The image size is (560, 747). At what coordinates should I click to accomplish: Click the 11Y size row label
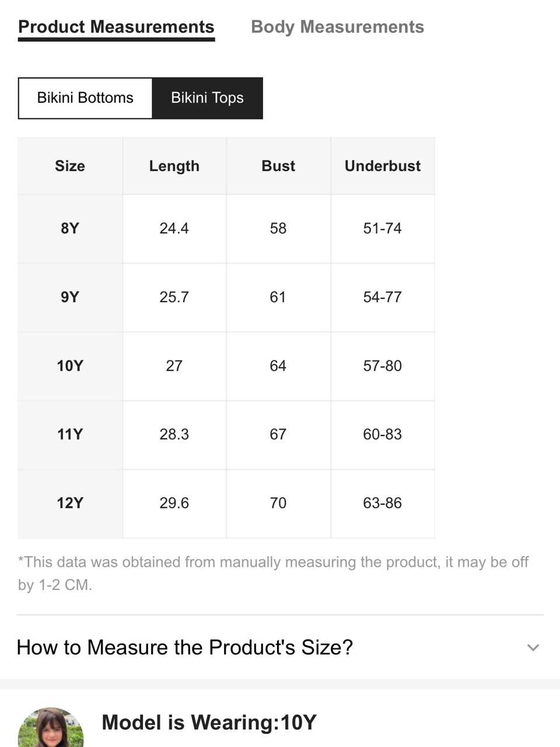[x=70, y=434]
